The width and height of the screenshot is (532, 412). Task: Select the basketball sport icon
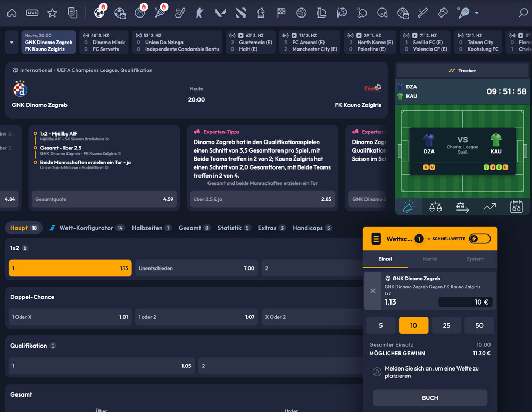tap(139, 13)
